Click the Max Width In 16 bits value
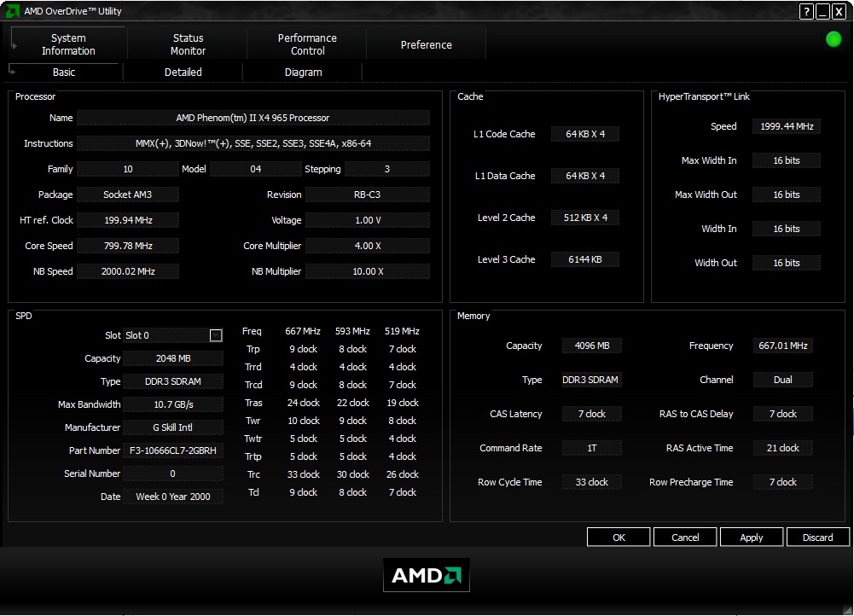This screenshot has width=854, height=616. [787, 160]
